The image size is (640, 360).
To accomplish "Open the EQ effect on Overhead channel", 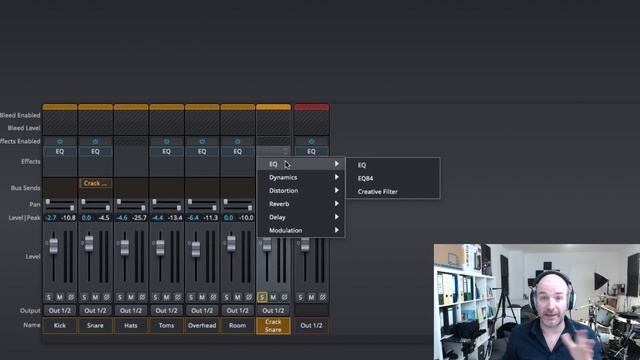I will pyautogui.click(x=202, y=151).
